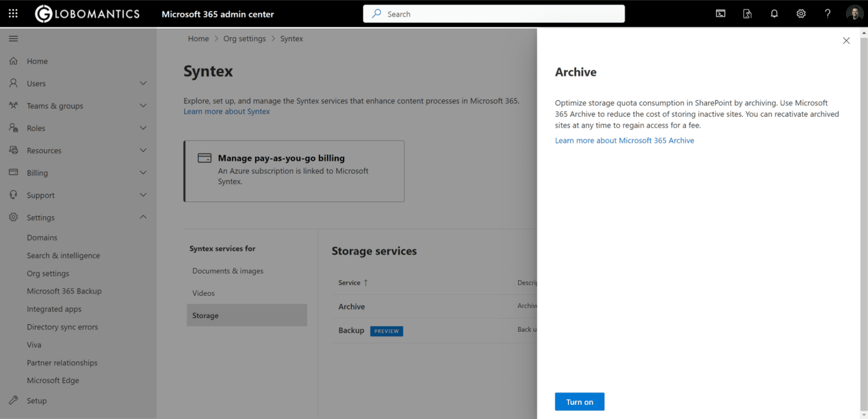
Task: Open the app launcher waffle menu
Action: 12,13
